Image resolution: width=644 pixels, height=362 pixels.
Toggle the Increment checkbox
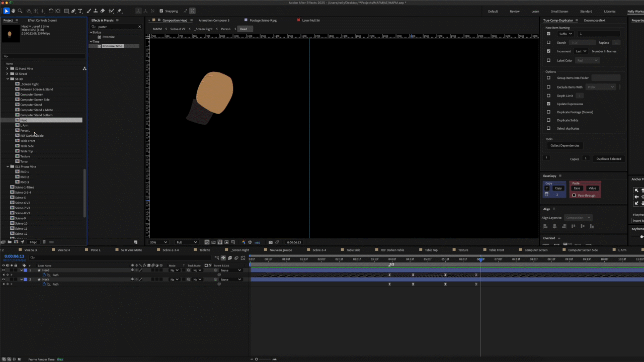[548, 51]
